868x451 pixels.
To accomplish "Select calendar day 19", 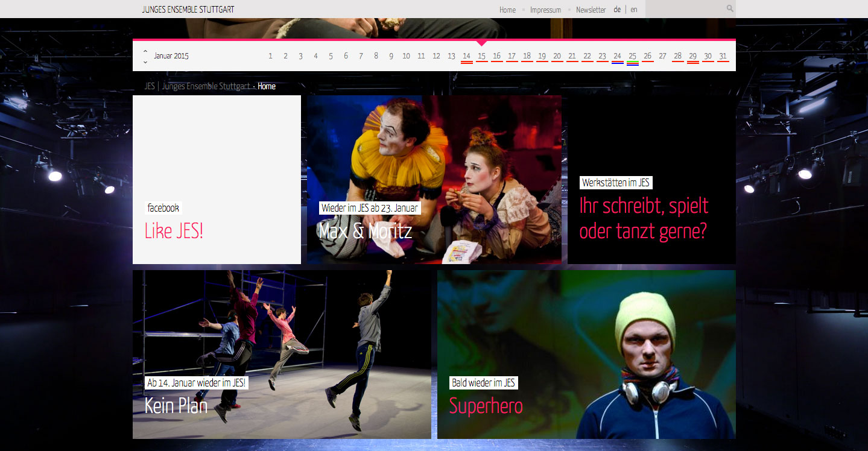I will 542,57.
